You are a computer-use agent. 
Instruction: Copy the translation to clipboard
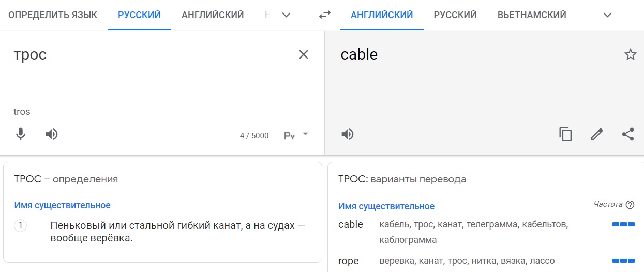coord(565,135)
